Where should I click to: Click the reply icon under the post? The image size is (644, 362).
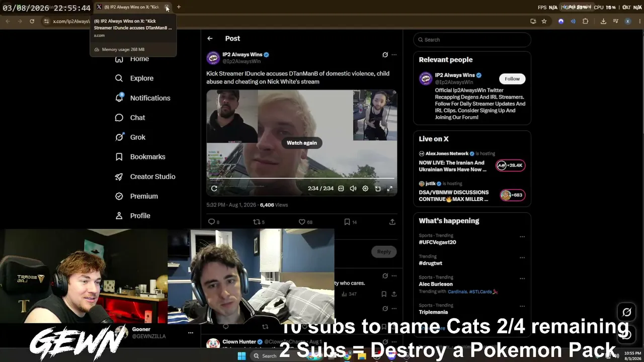pyautogui.click(x=211, y=222)
